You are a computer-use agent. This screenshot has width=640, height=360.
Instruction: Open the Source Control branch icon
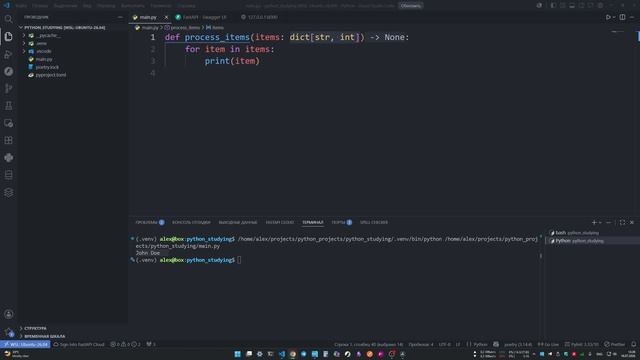9,89
